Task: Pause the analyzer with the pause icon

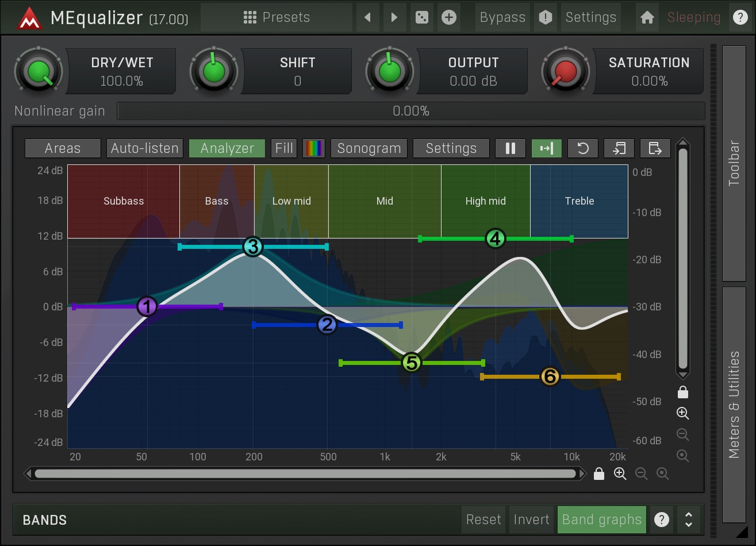Action: (x=510, y=148)
